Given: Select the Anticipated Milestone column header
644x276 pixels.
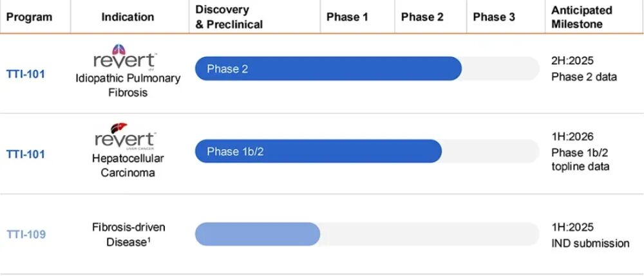Looking at the screenshot, I should click(582, 17).
